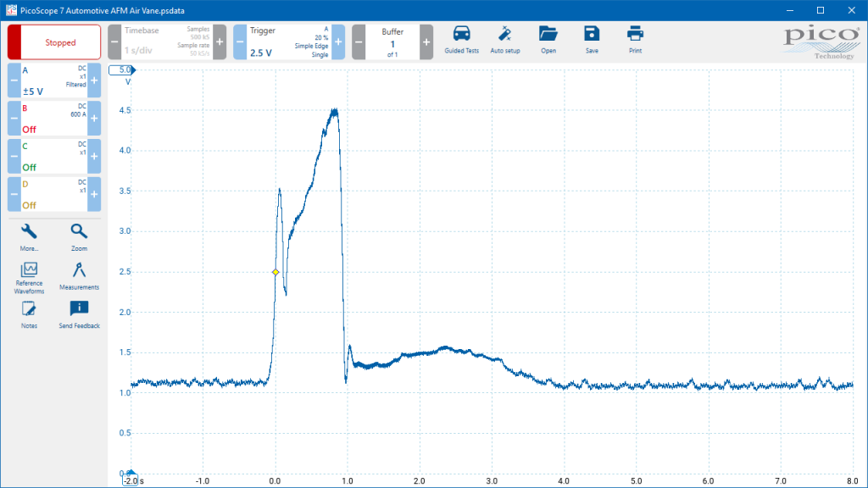The height and width of the screenshot is (488, 868).
Task: Increase channel A range with plus
Action: coord(94,80)
